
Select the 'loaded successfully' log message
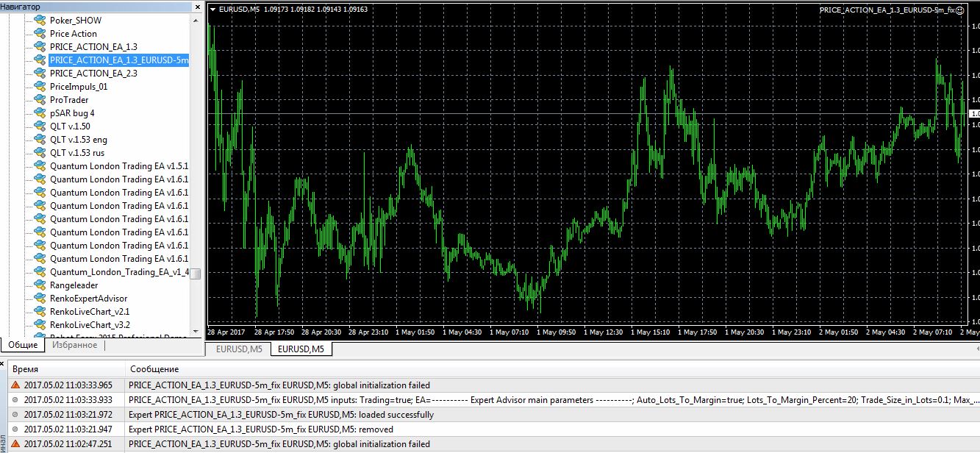[281, 415]
